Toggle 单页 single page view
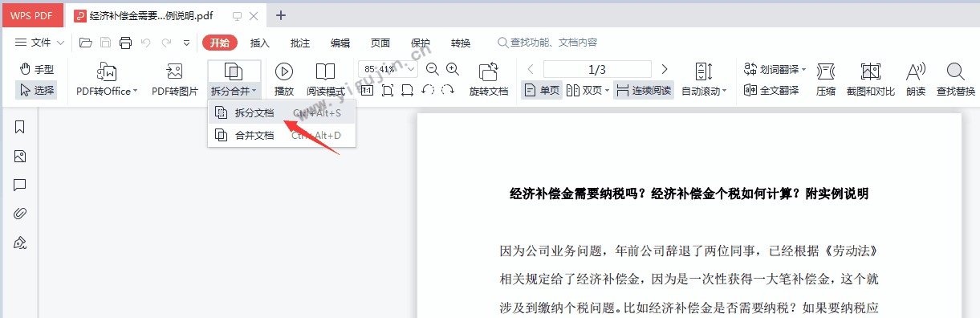Image resolution: width=980 pixels, height=318 pixels. [x=542, y=91]
